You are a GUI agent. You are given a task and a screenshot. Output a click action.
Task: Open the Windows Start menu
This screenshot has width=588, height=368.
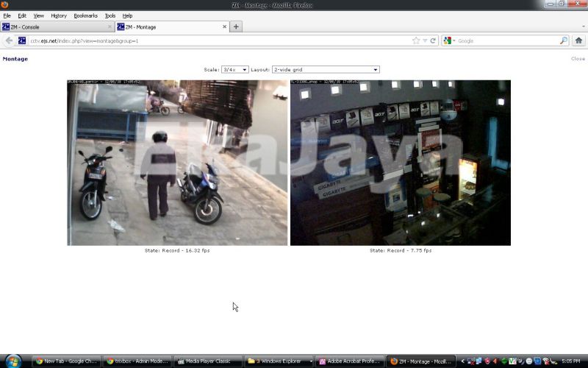coord(12,361)
